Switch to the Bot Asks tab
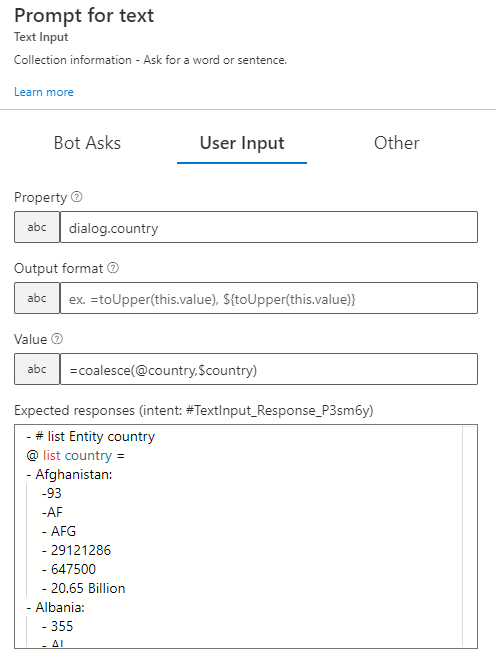 pos(87,143)
